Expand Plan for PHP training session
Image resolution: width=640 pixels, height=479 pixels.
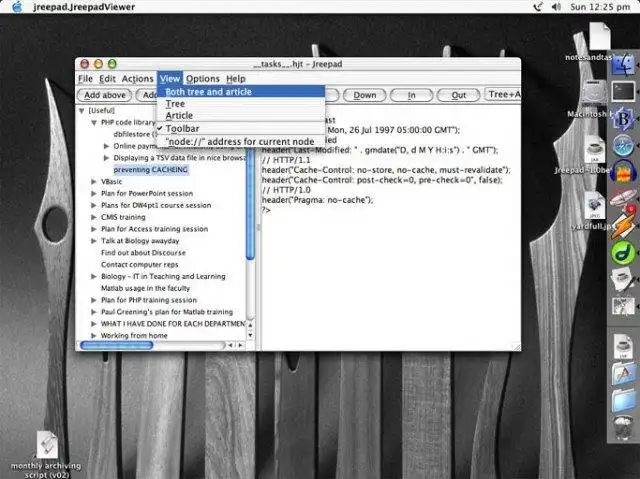coord(93,300)
